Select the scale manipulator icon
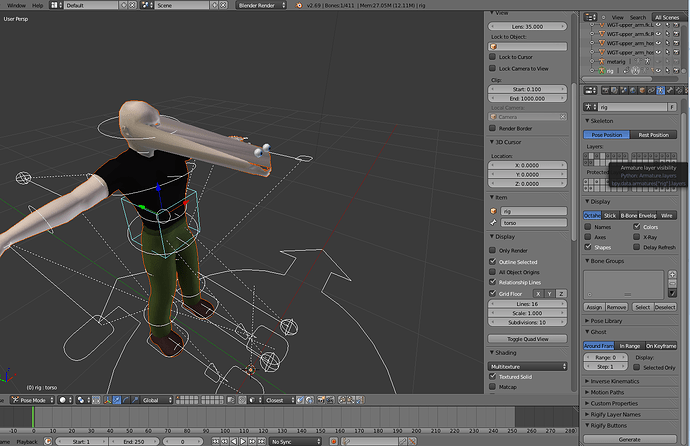The height and width of the screenshot is (446, 690). [x=135, y=400]
